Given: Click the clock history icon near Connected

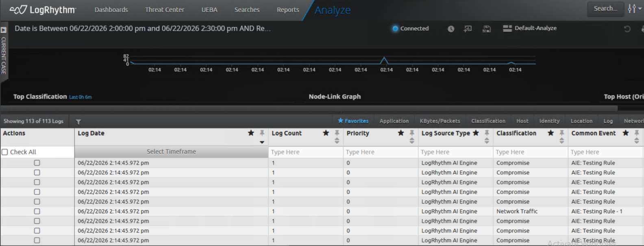Looking at the screenshot, I should tap(451, 29).
